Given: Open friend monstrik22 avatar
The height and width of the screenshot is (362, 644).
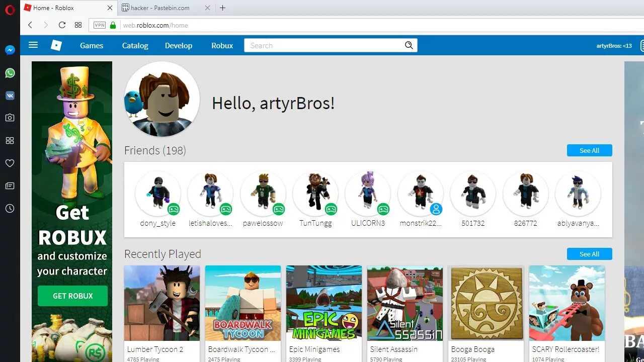Looking at the screenshot, I should 421,194.
